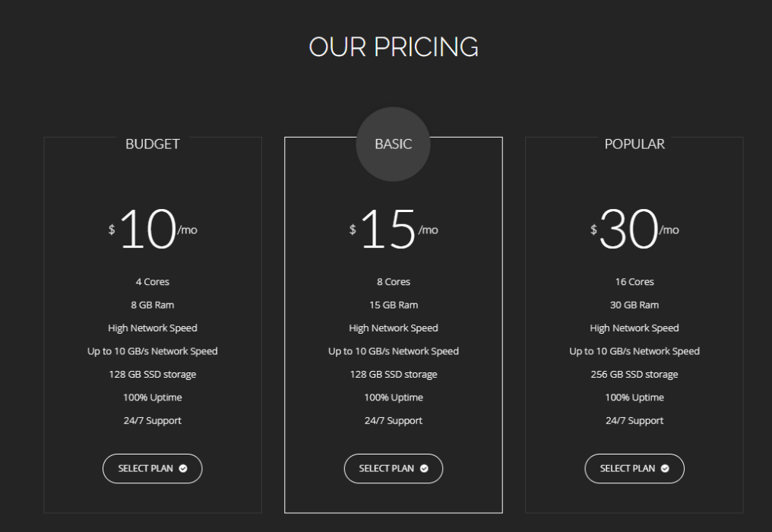Click the $30/mo price in Popular
Image resolution: width=772 pixels, height=532 pixels.
tap(634, 229)
